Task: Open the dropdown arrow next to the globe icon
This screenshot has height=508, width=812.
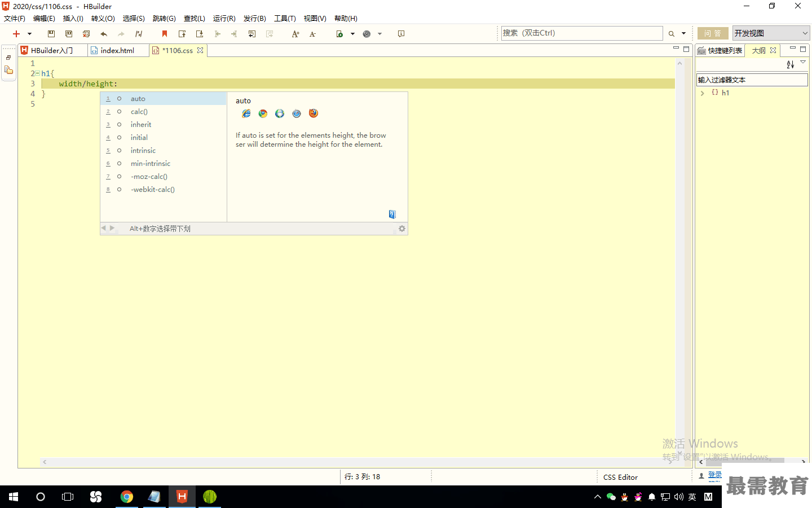Action: (379, 34)
